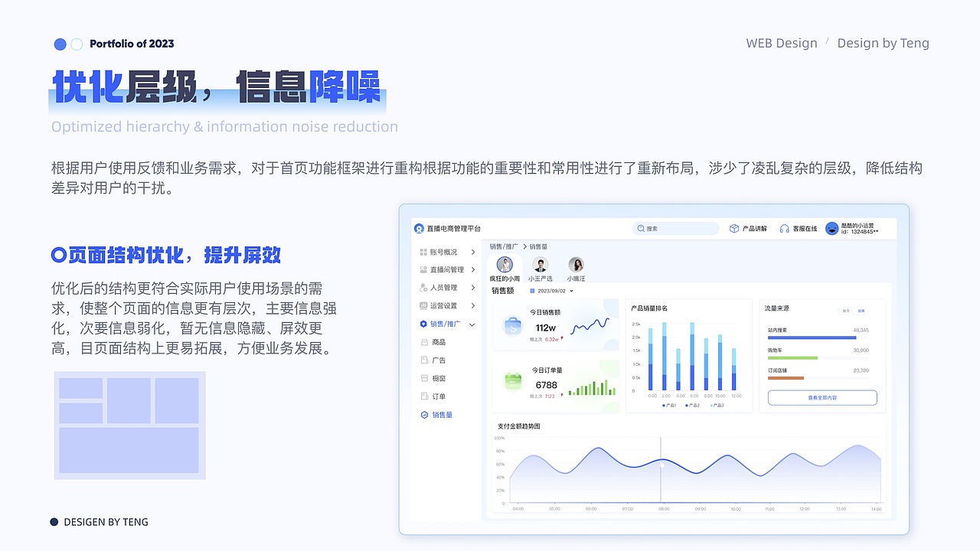Toggle the 产品3 legend item
The width and height of the screenshot is (980, 551).
point(716,405)
